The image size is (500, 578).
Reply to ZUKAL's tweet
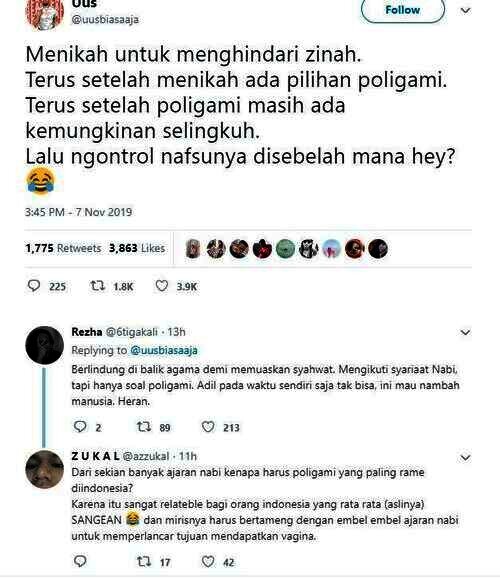point(80,561)
